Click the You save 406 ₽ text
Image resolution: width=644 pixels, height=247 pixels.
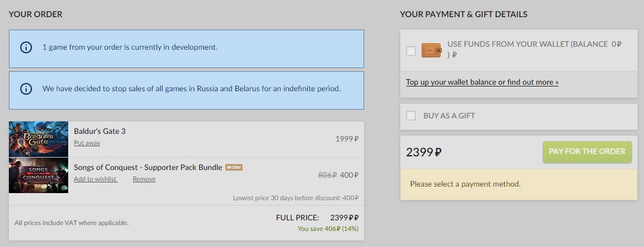tap(328, 229)
